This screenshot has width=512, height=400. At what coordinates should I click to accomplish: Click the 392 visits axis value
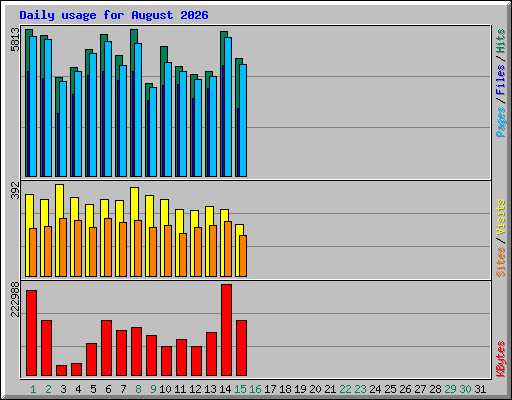click(x=15, y=190)
